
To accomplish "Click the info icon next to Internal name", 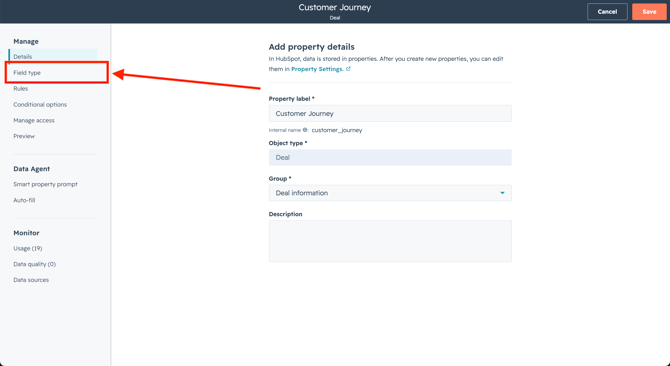I will [305, 130].
